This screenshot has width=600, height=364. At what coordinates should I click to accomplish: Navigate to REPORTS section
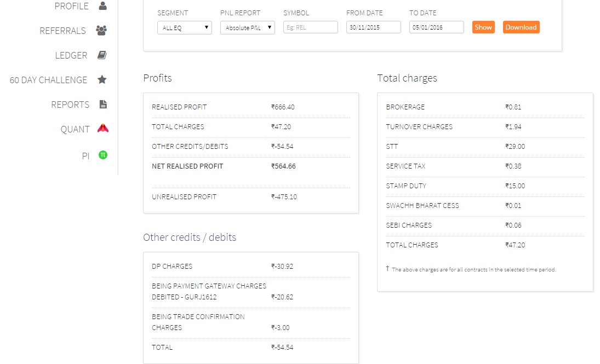click(70, 105)
